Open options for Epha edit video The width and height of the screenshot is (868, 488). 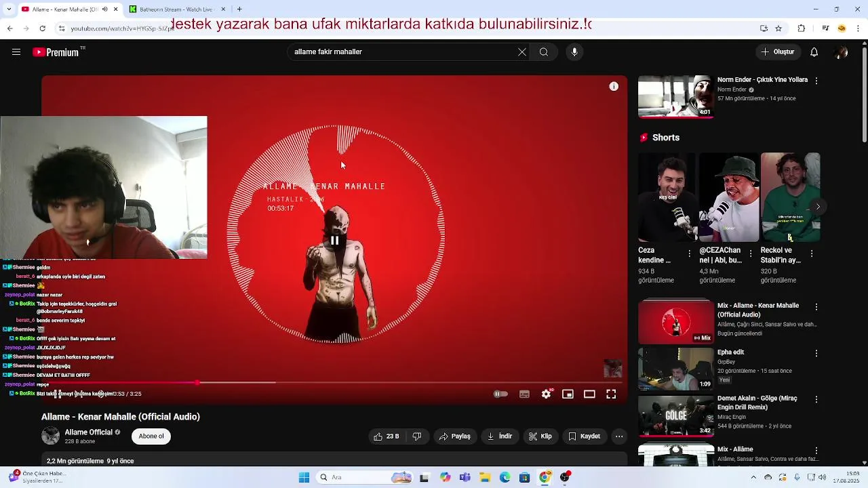(x=816, y=353)
